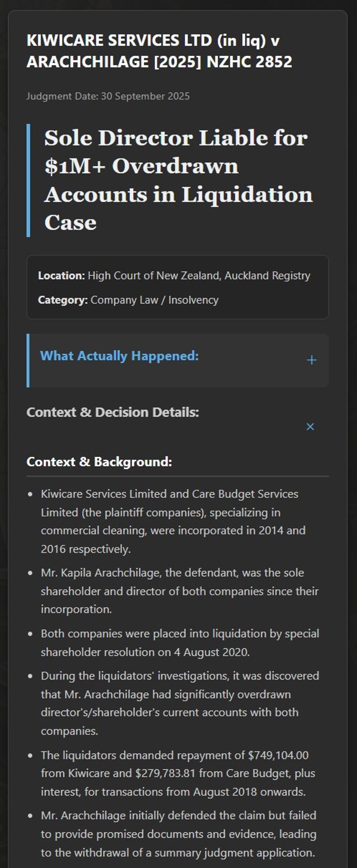The width and height of the screenshot is (357, 868).
Task: Click the blue accent bar beside the headline
Action: [28, 180]
